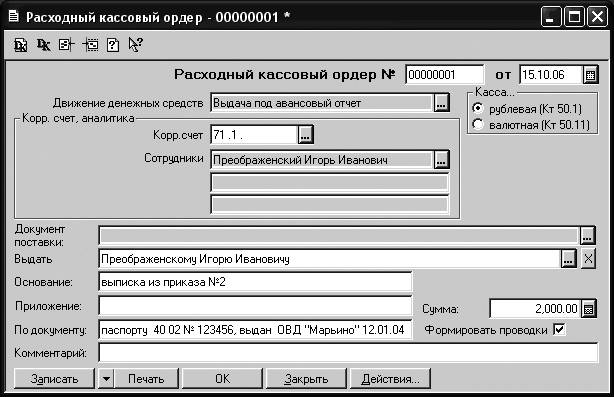614x397 pixels.
Task: Open the Действия... button
Action: [390, 379]
